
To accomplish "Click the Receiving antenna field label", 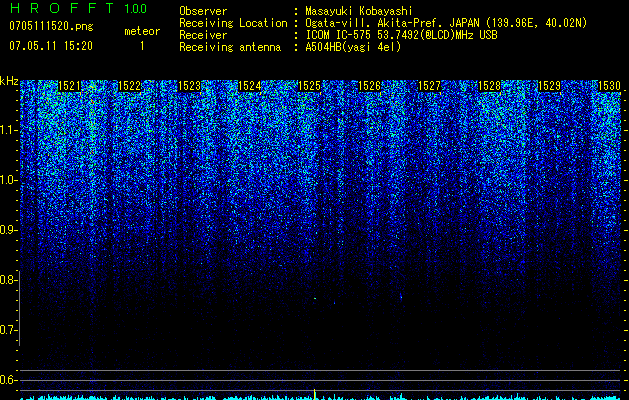I will point(230,47).
